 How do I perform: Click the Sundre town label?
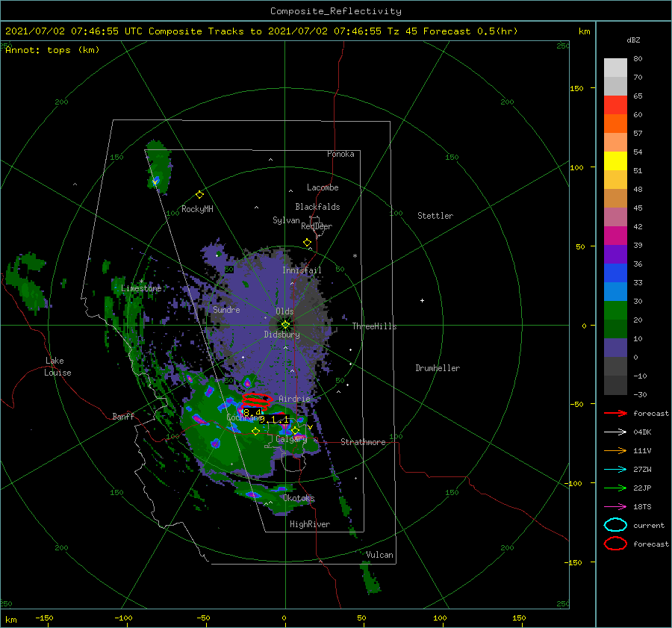point(226,309)
